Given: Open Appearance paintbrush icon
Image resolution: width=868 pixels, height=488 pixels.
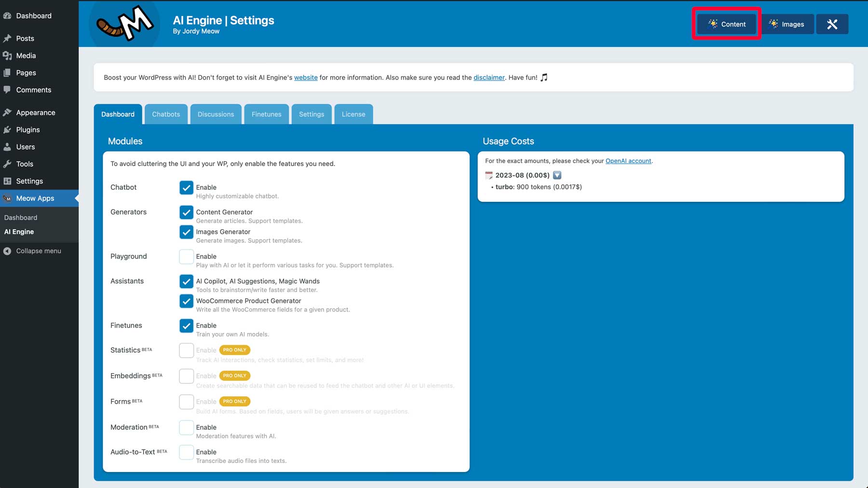Looking at the screenshot, I should click(x=7, y=112).
